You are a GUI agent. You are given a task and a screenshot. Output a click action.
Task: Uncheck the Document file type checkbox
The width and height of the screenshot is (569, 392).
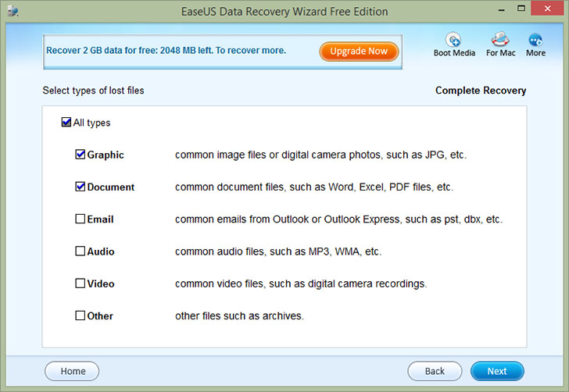pos(80,187)
